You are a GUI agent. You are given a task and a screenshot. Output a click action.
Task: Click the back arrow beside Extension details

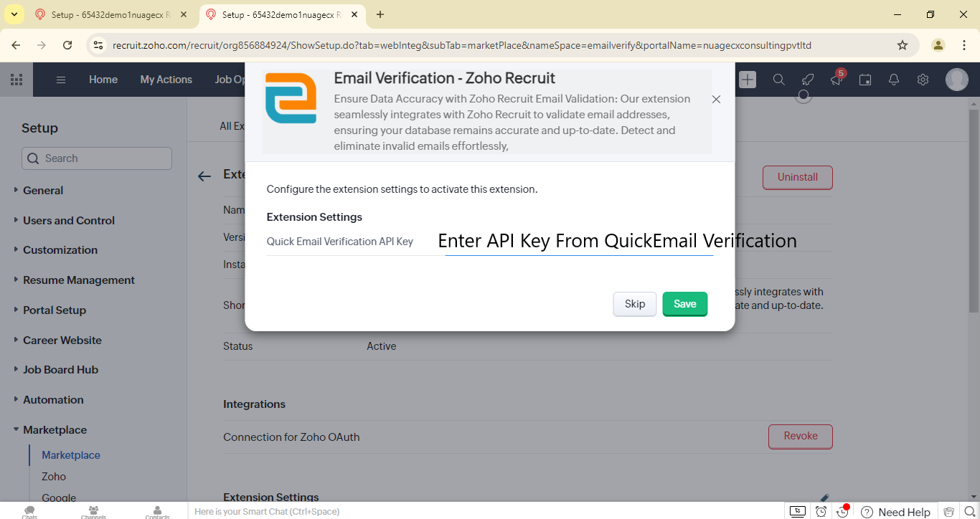pos(204,176)
